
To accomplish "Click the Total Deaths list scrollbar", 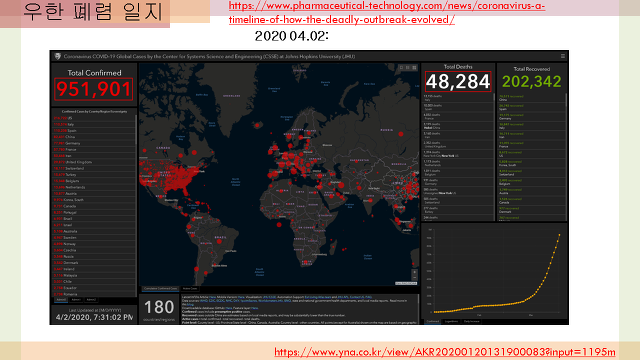I will tap(494, 97).
